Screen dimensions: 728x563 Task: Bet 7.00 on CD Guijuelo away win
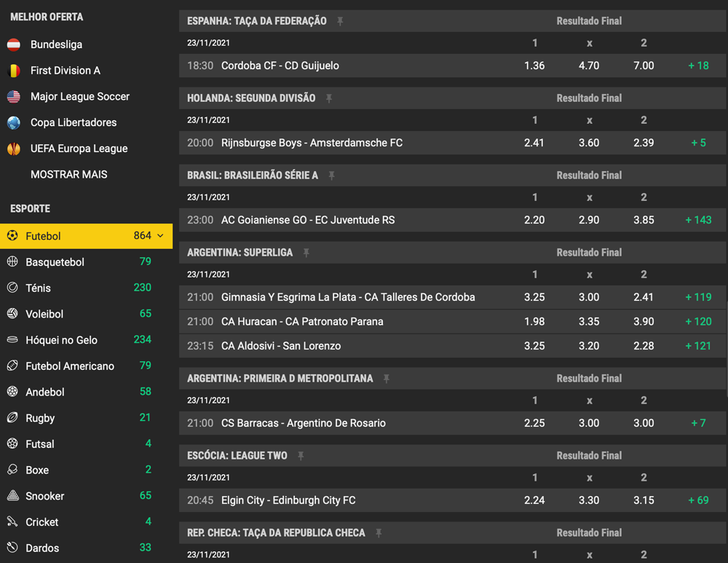pyautogui.click(x=644, y=66)
